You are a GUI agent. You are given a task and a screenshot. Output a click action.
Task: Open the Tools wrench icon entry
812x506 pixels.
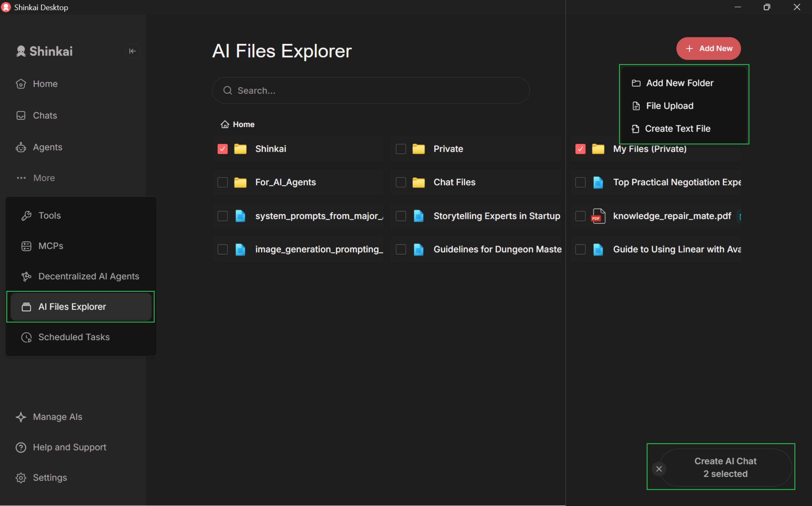pyautogui.click(x=26, y=215)
